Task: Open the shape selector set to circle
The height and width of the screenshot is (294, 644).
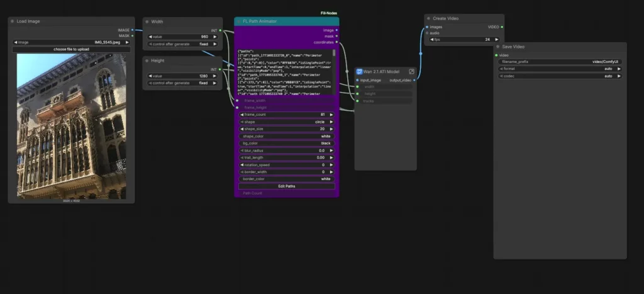Action: click(287, 122)
